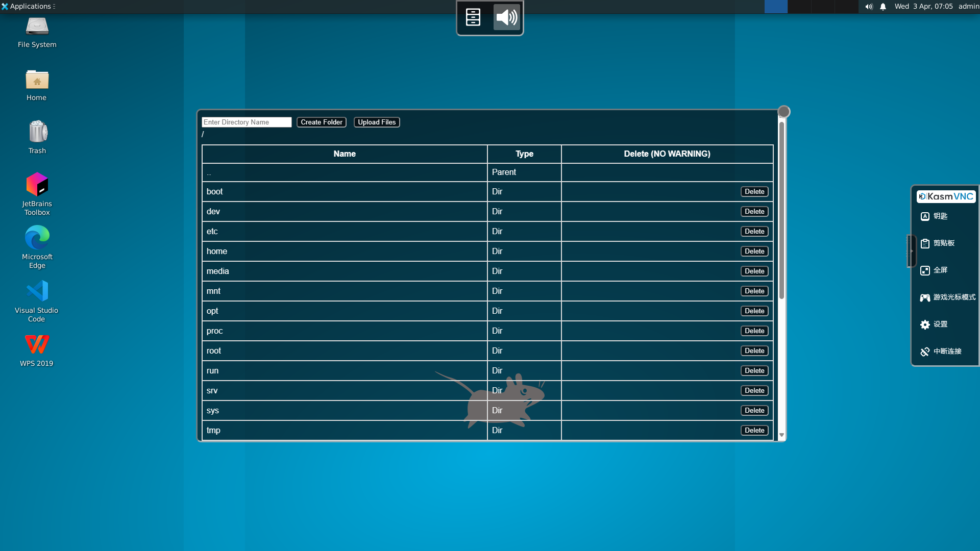Click the Enter Directory Name input field
The image size is (980, 551).
click(247, 121)
